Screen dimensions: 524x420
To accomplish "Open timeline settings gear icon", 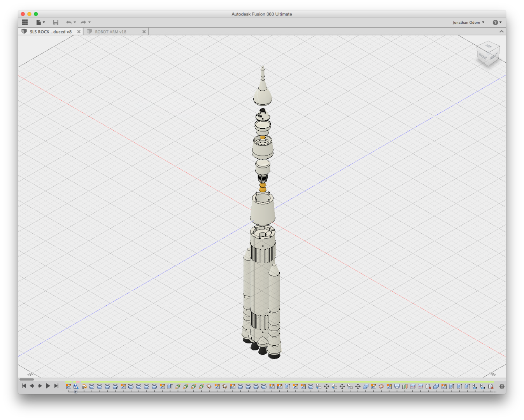I will pos(502,387).
